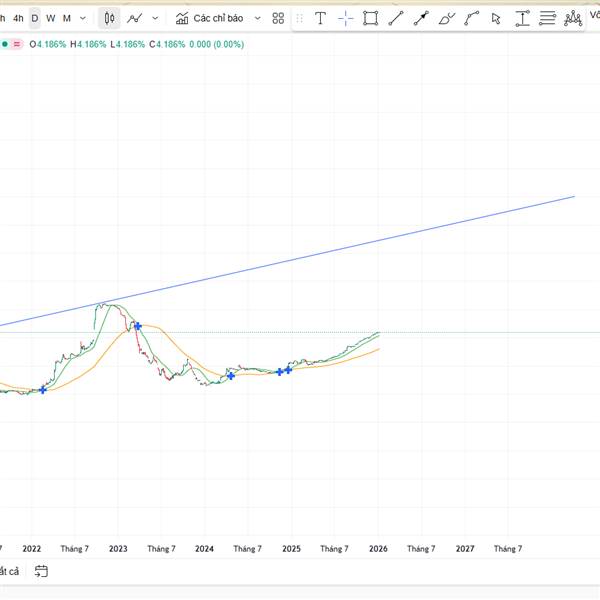This screenshot has width=600, height=600.
Task: Click the Tất cả range button
Action: coord(9,571)
